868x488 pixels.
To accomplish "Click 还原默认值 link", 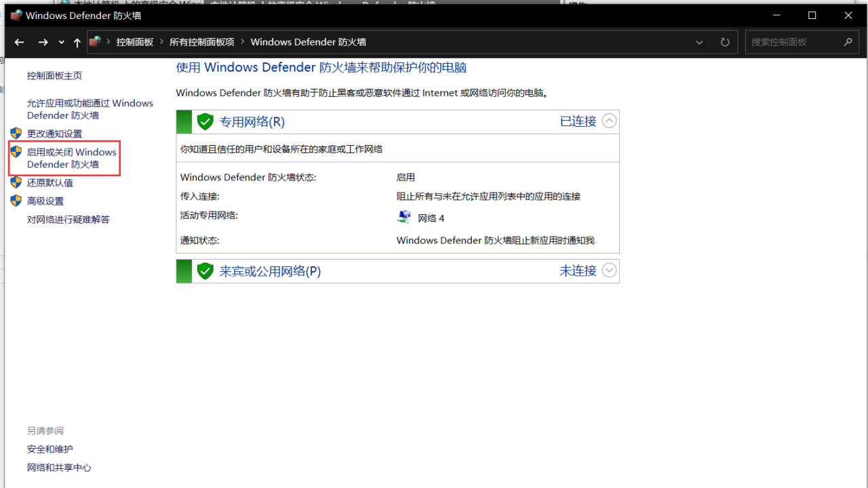I will point(50,182).
